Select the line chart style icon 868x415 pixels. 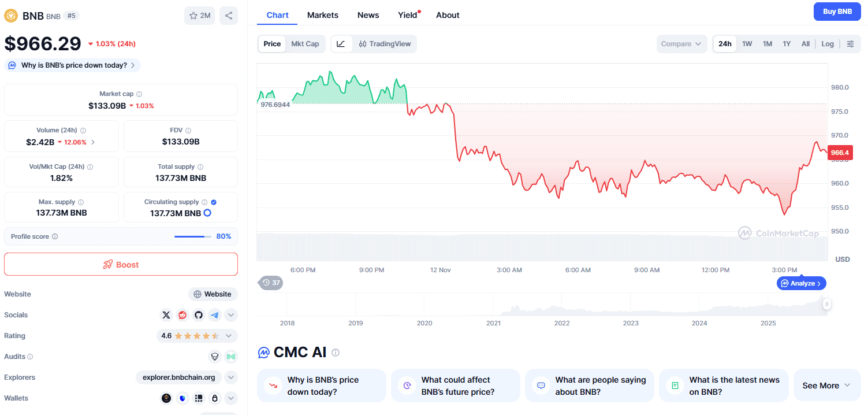[341, 44]
